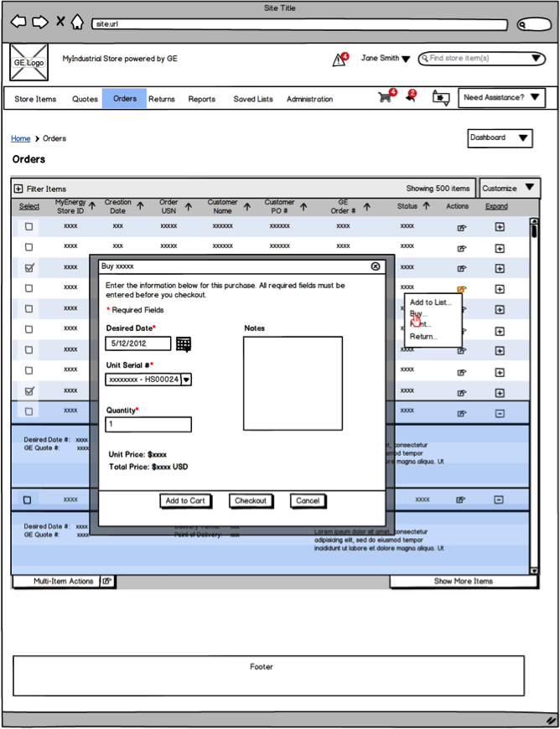Sort by Customer Name arrow
The height and width of the screenshot is (729, 560).
tap(247, 206)
